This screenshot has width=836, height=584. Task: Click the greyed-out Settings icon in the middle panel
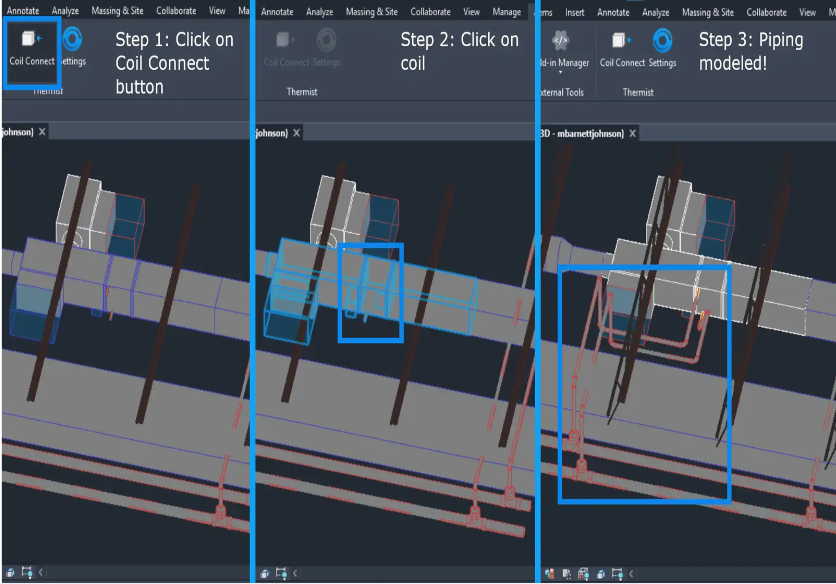coord(326,49)
